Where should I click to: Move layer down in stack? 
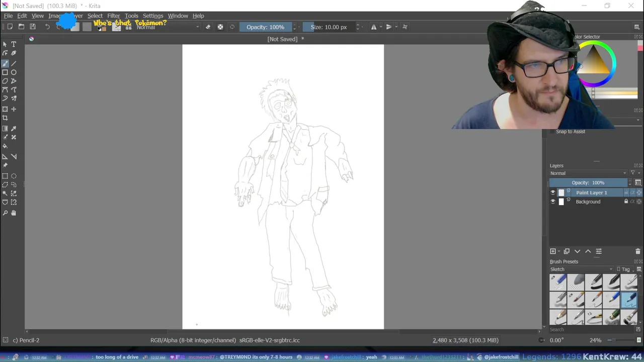pyautogui.click(x=577, y=251)
